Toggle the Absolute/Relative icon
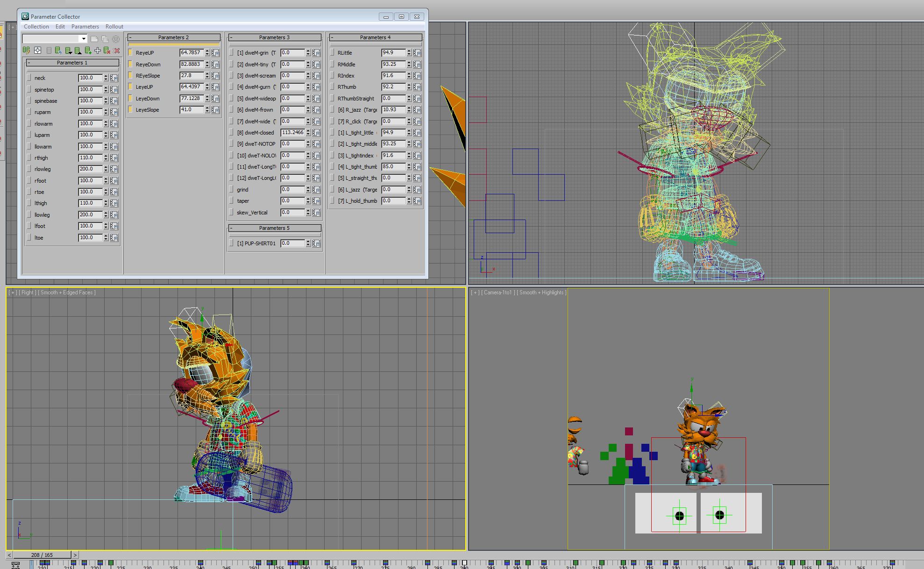Screen dimensions: 924x569 click(x=37, y=50)
